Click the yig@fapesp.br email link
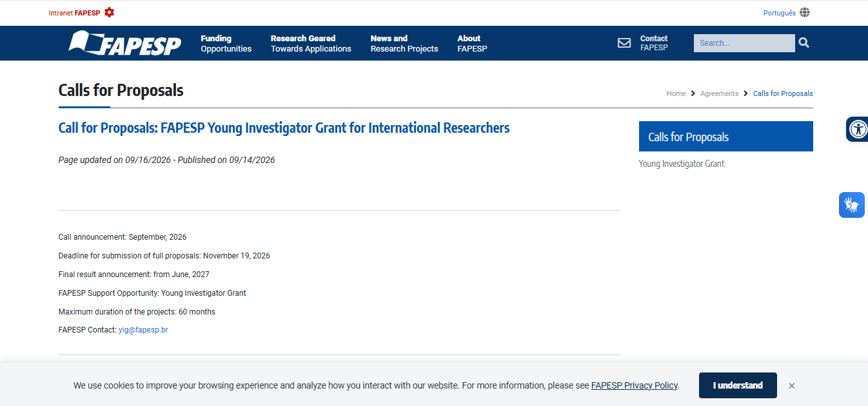 143,330
